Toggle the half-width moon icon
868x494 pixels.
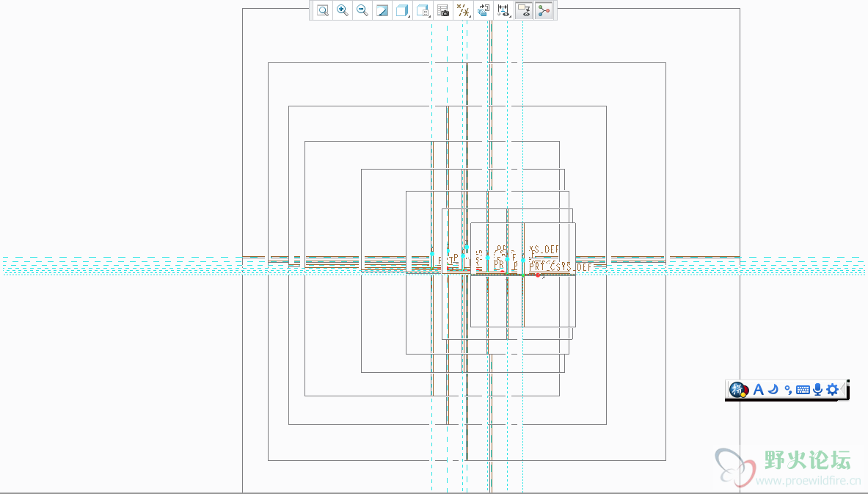pyautogui.click(x=773, y=390)
